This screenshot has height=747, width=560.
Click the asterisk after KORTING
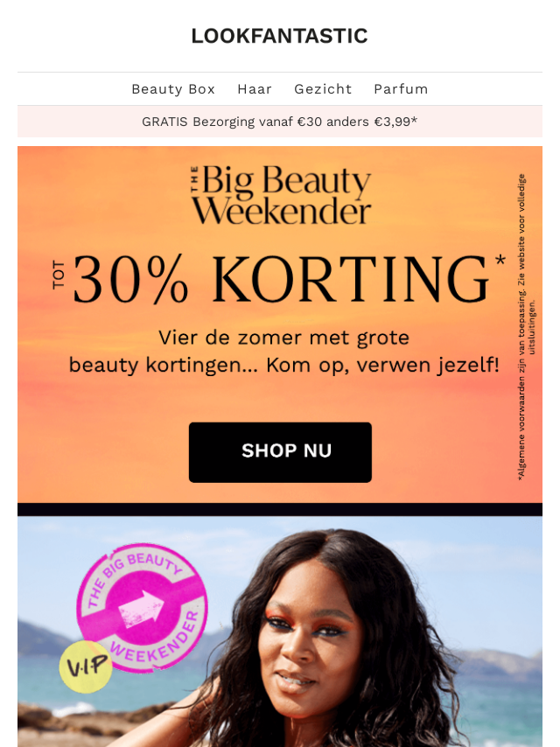(x=500, y=261)
